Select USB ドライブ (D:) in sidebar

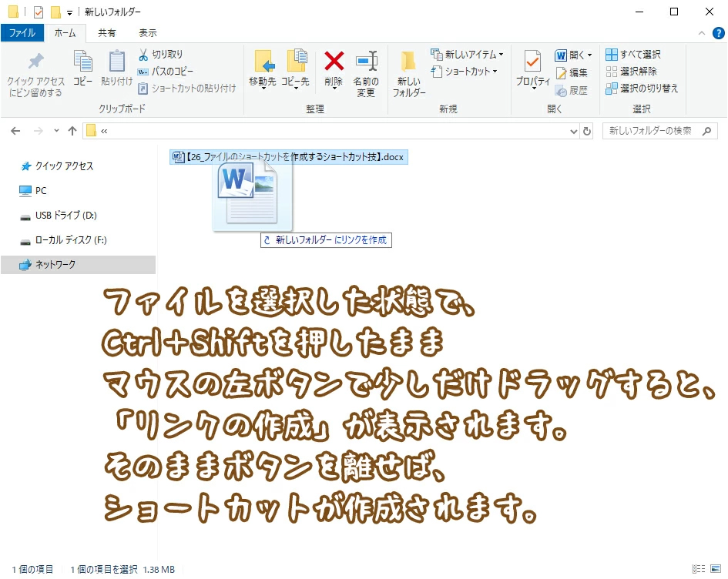[x=58, y=216]
